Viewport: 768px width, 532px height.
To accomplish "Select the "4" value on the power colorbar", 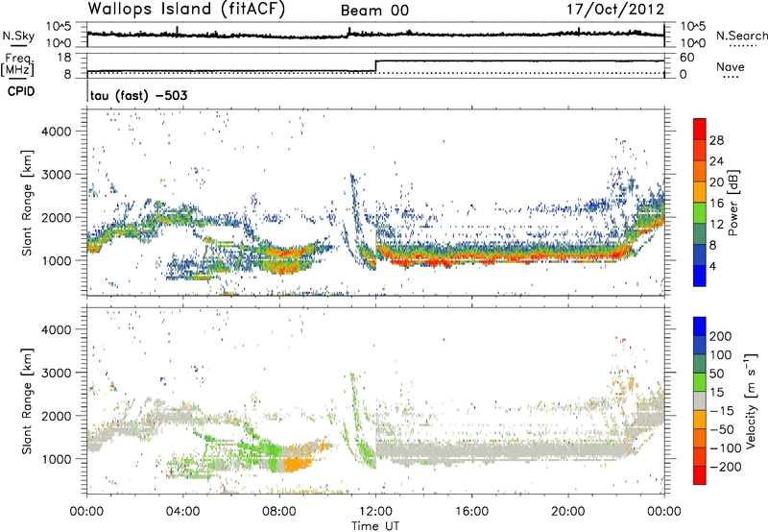I will click(x=713, y=266).
